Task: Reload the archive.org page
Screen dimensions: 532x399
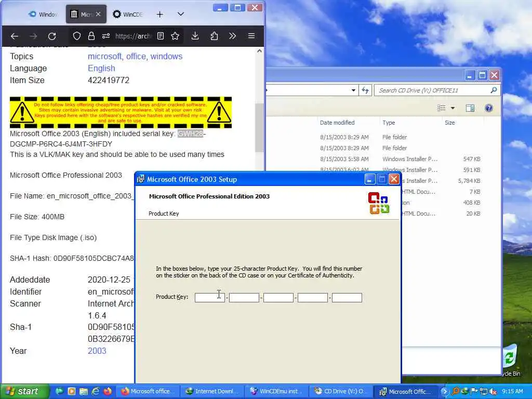Action: (52, 36)
